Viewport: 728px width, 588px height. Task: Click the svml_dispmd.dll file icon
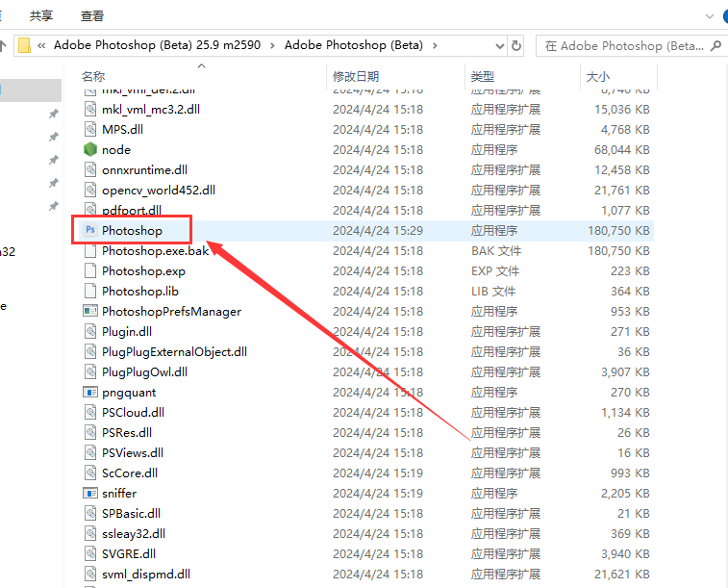(x=90, y=574)
